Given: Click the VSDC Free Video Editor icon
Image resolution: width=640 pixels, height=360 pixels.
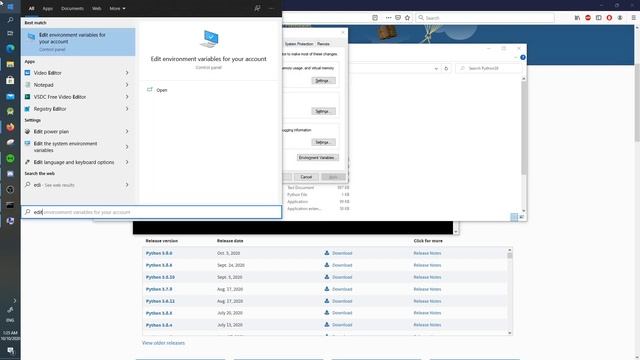Looking at the screenshot, I should point(27,97).
